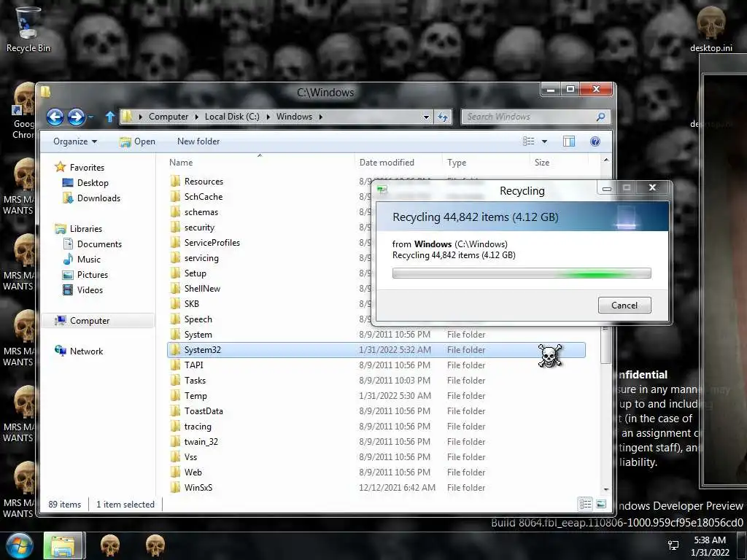Click Computer in the address breadcrumb
747x560 pixels.
point(169,117)
